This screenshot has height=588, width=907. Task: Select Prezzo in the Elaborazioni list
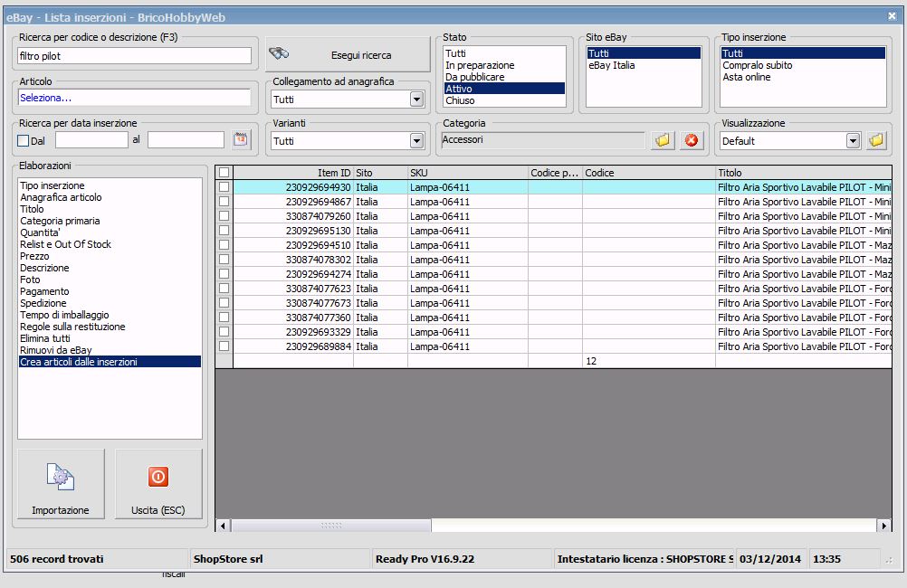34,256
